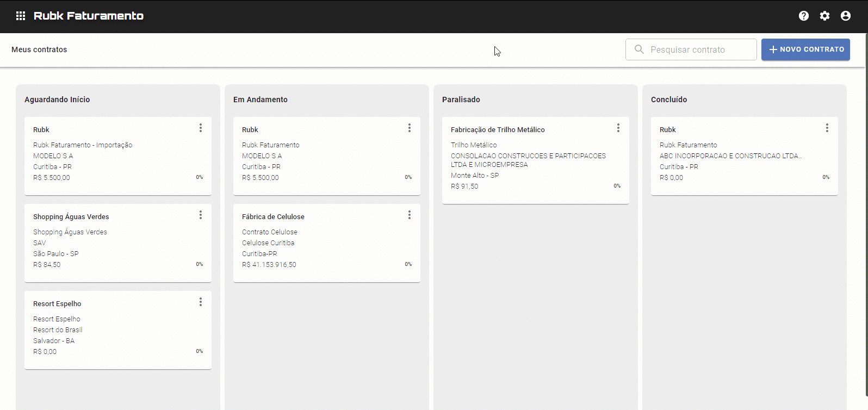Select the Shopping Águas Verdes contract title
Viewport: 868px width, 410px height.
click(71, 216)
